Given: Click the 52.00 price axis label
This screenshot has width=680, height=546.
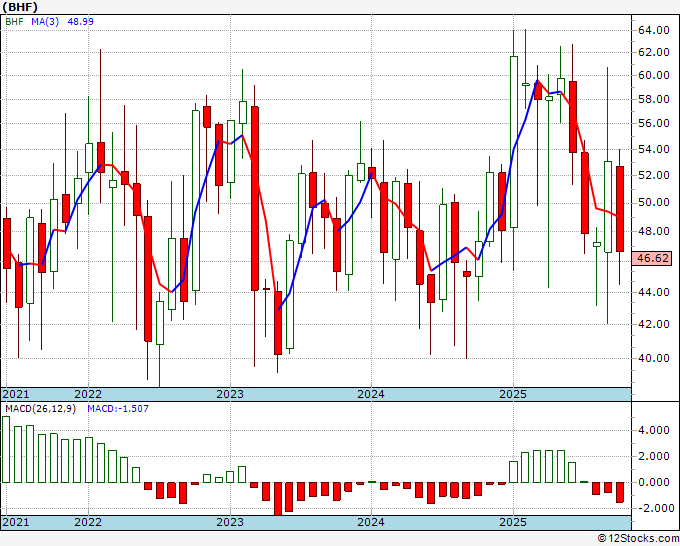Looking at the screenshot, I should click(x=654, y=175).
